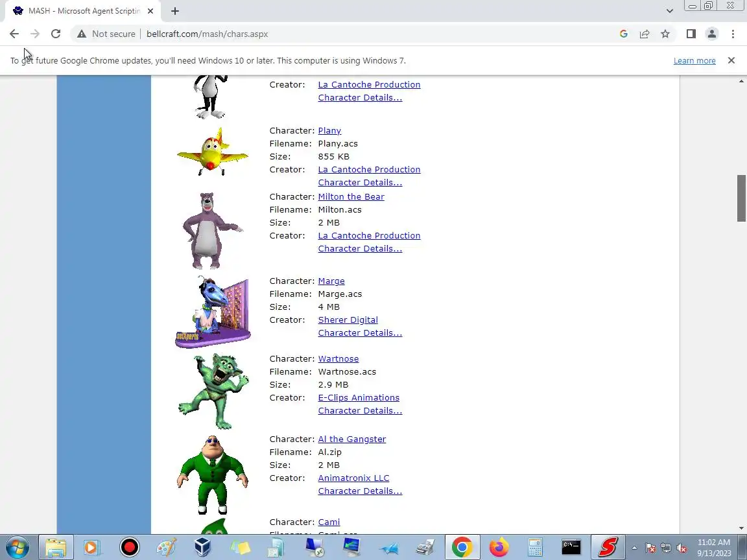747x560 pixels.
Task: Open the Action Center flag tray icon
Action: point(650,548)
